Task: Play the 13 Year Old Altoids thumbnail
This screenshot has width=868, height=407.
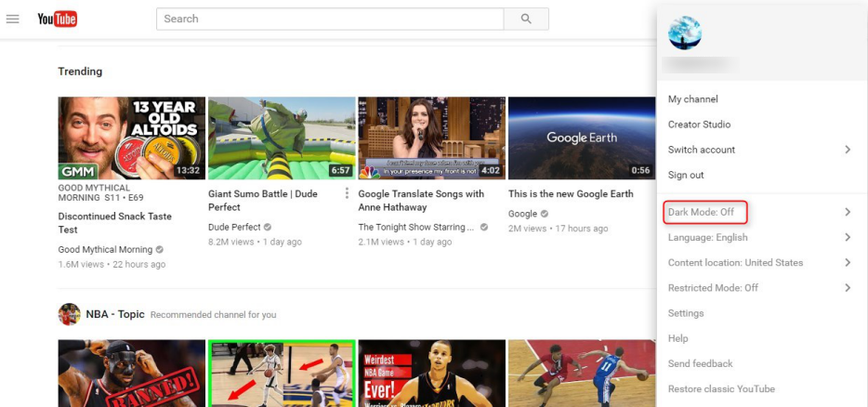Action: click(x=132, y=138)
